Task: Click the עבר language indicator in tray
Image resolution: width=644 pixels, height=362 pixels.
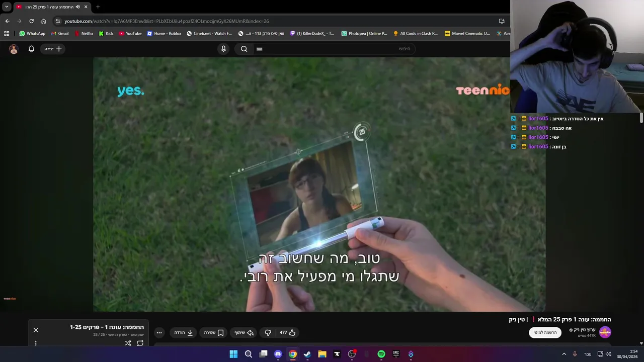Action: click(588, 354)
